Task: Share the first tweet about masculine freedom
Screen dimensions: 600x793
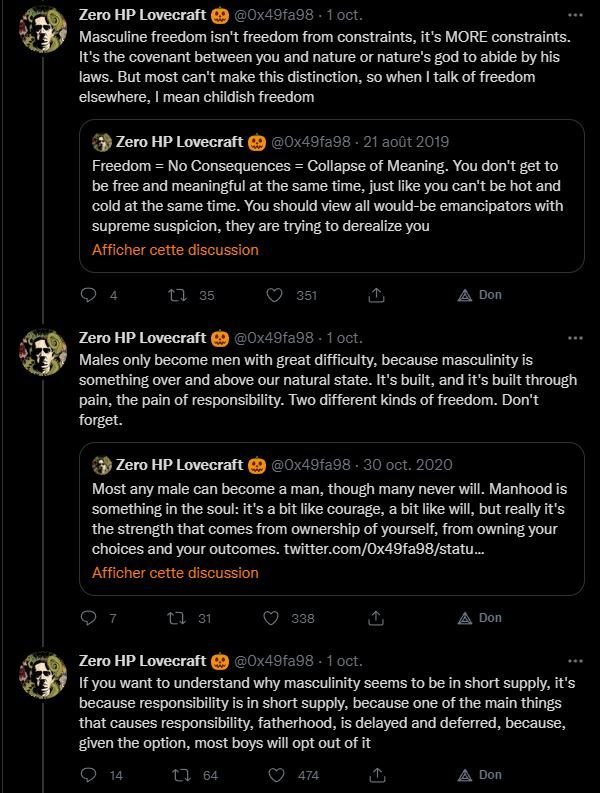Action: point(376,295)
